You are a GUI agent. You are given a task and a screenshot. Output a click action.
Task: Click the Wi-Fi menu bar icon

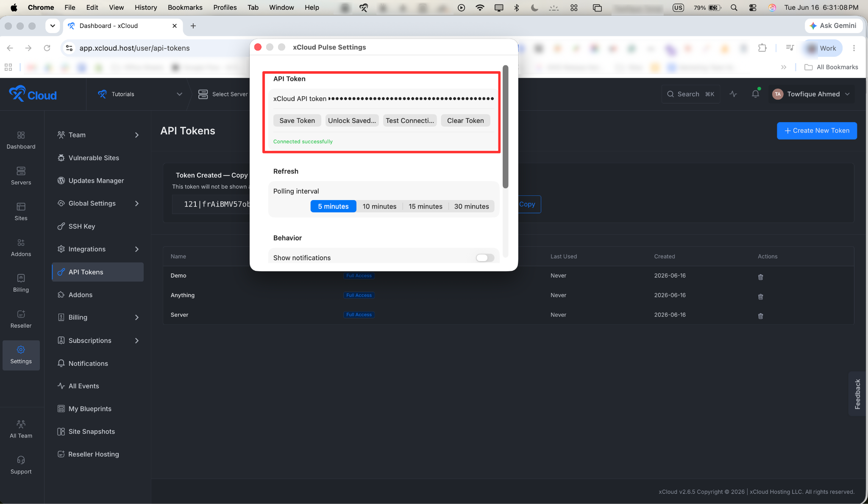[480, 8]
